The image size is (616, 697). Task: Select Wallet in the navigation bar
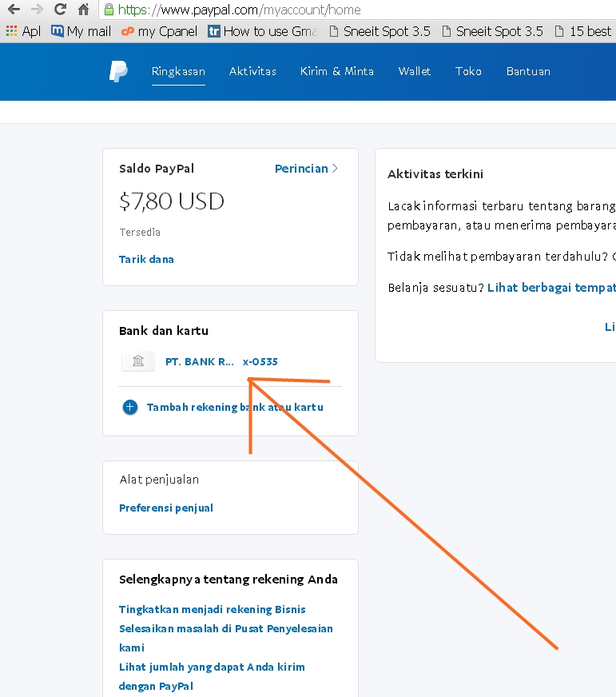tap(415, 71)
